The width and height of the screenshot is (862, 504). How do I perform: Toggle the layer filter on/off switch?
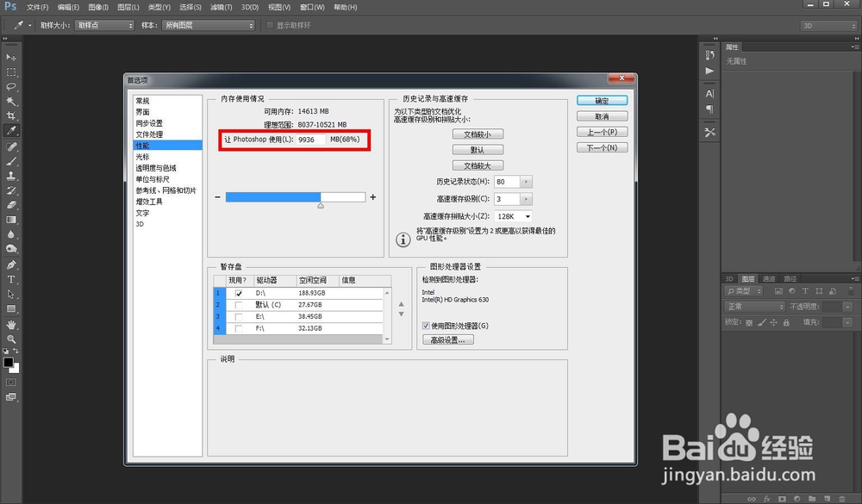pyautogui.click(x=851, y=291)
